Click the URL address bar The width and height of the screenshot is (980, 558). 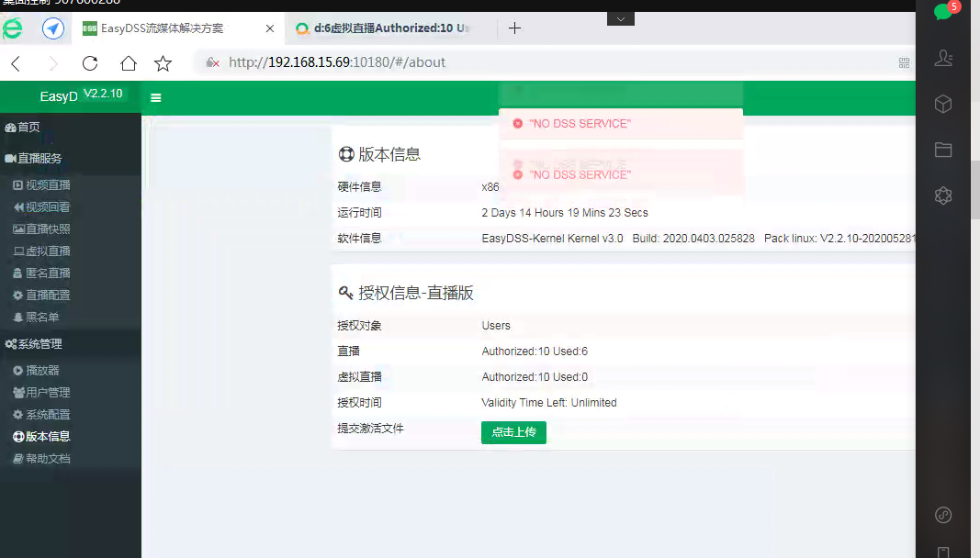click(550, 62)
